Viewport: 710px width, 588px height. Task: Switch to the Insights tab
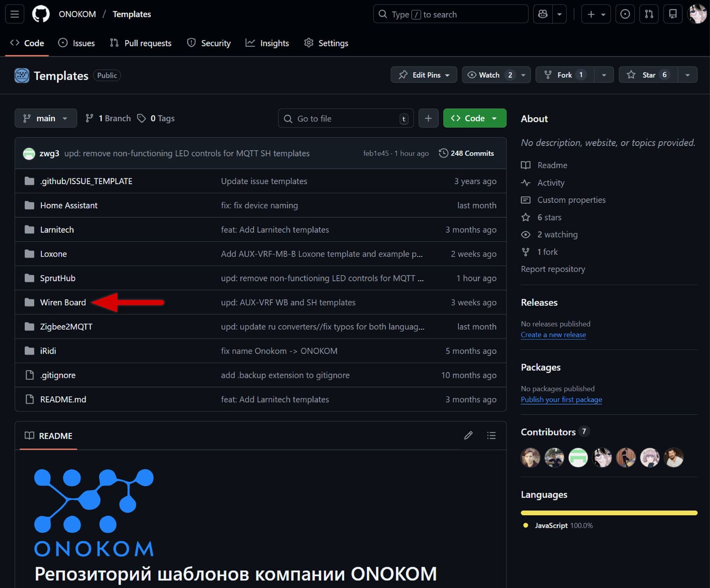point(267,43)
